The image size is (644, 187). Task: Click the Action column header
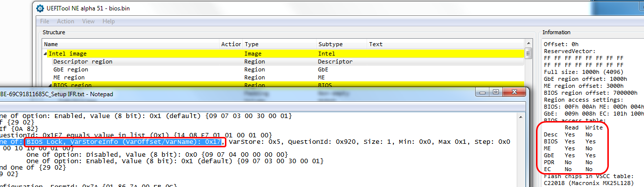tap(231, 44)
